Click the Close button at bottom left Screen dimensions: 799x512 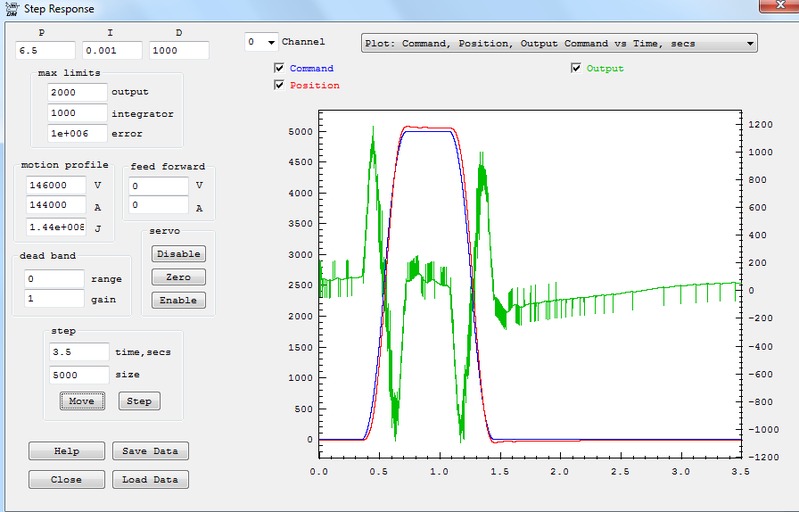[x=66, y=480]
